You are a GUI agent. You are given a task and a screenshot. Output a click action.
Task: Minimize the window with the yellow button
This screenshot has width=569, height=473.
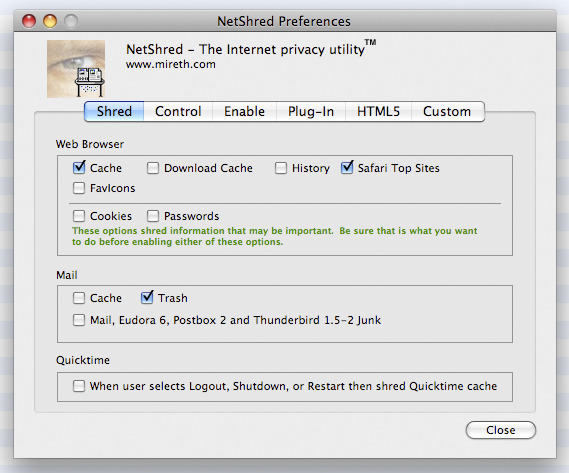(x=50, y=21)
